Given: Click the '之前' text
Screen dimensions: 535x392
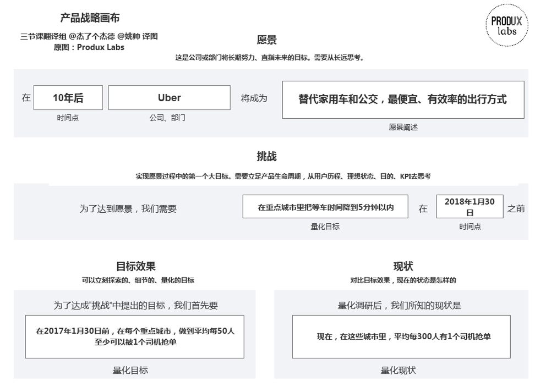Looking at the screenshot, I should tap(516, 208).
